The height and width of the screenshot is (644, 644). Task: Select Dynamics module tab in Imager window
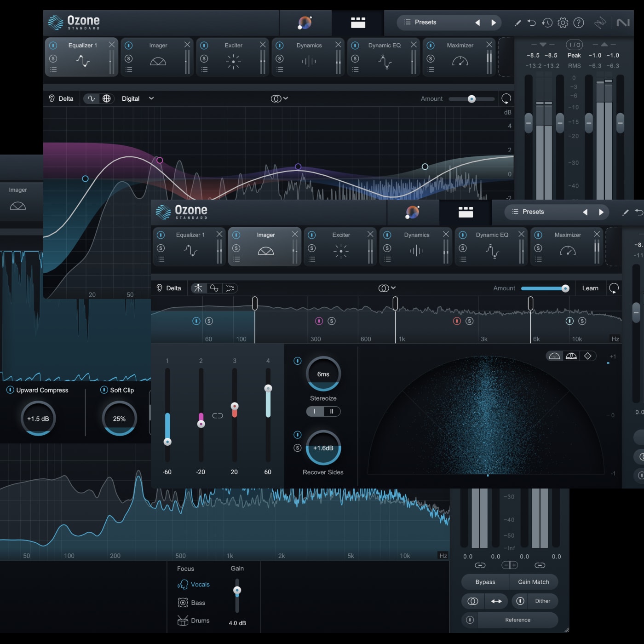coord(416,247)
